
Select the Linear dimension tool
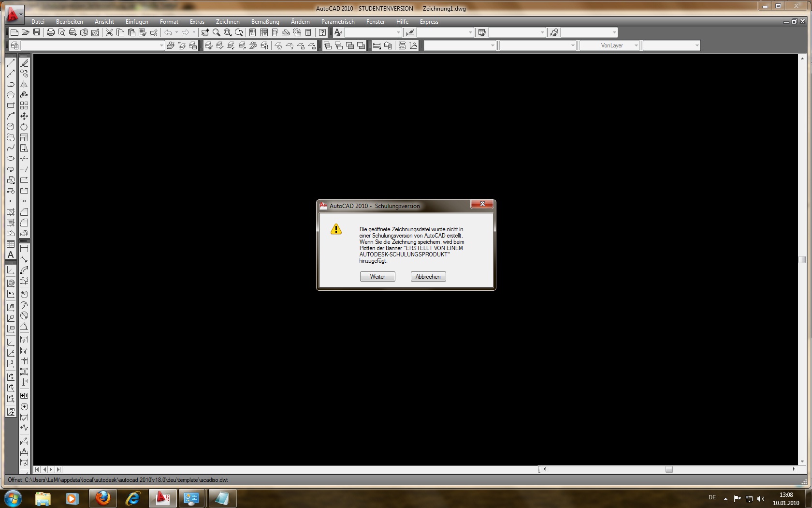click(x=24, y=249)
